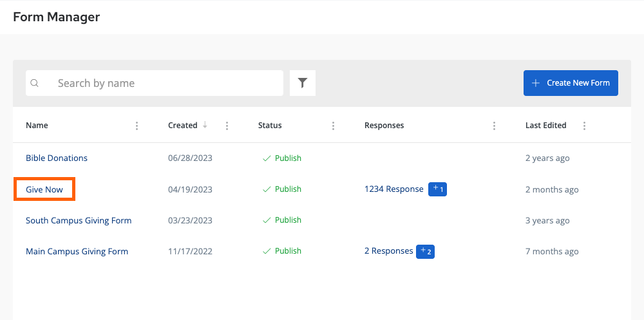Viewport: 644px width, 320px height.
Task: Click Publish status of South Campus form
Action: click(282, 220)
